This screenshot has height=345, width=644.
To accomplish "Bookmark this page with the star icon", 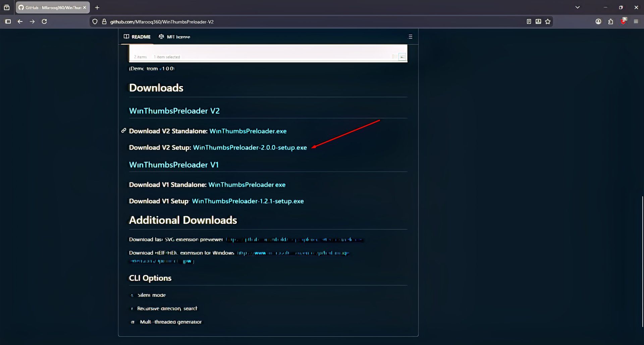I will [548, 21].
